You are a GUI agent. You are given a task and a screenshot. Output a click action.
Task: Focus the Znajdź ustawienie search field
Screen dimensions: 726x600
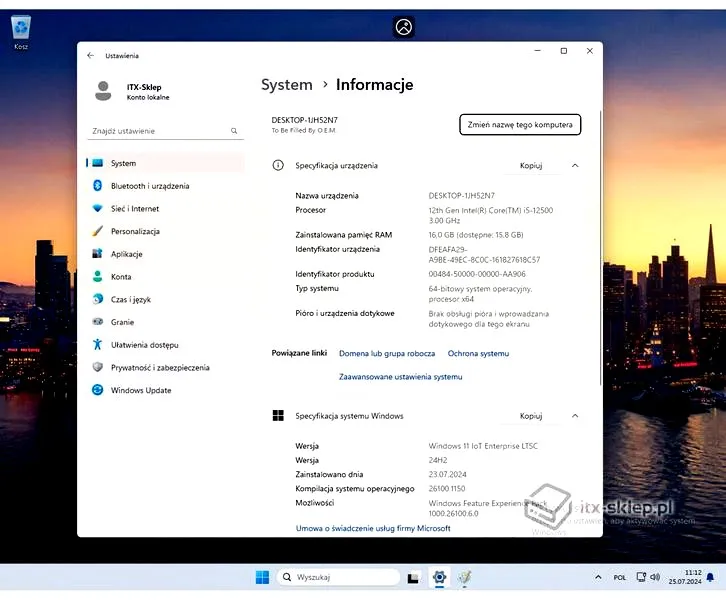click(x=165, y=131)
